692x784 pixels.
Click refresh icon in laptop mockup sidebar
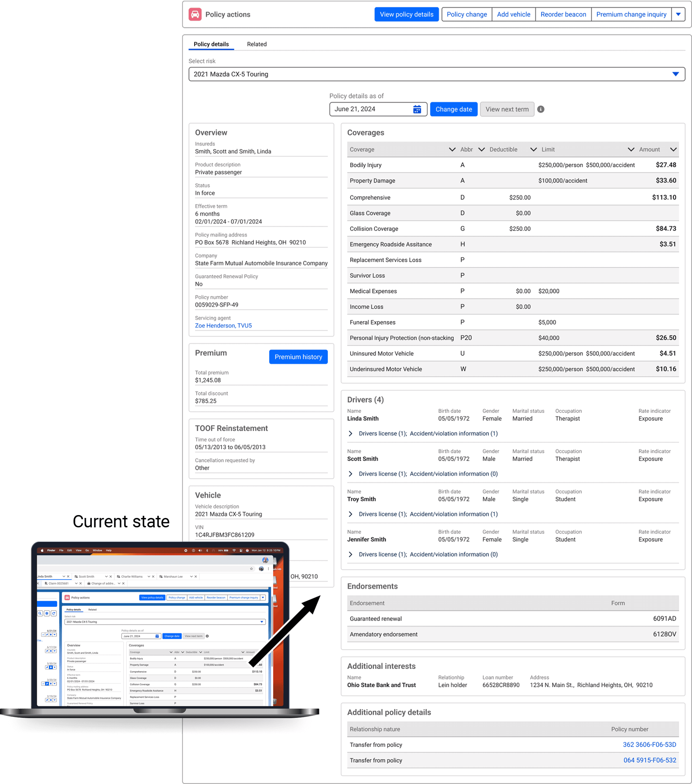(x=54, y=614)
